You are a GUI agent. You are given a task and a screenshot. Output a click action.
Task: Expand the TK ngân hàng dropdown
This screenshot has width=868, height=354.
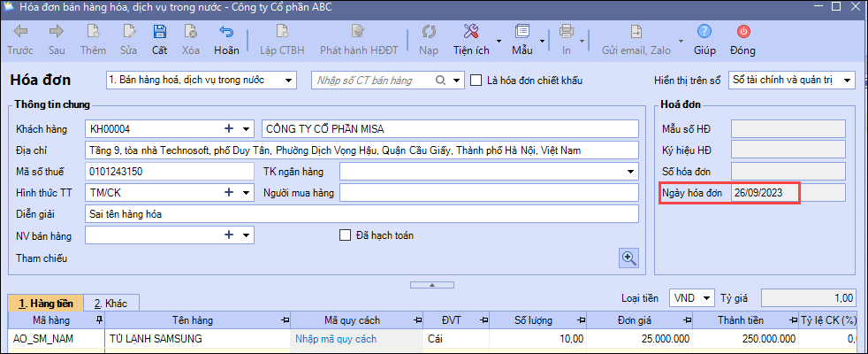[631, 172]
